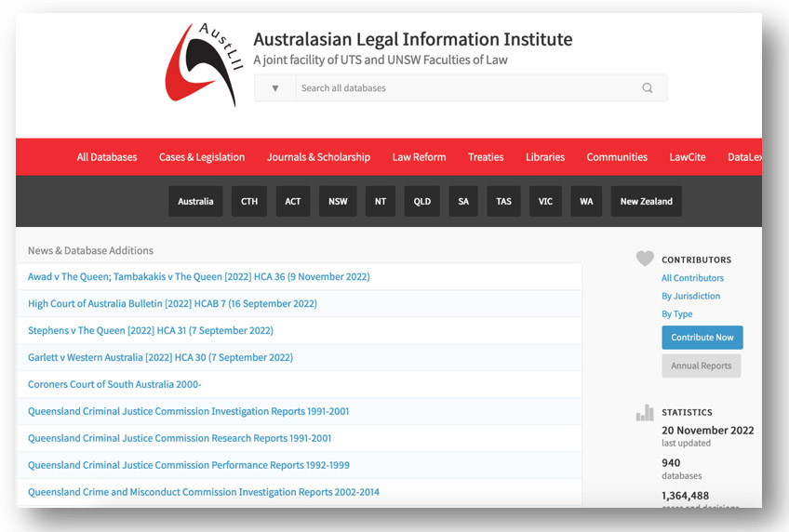Screen dimensions: 789x532
Task: Open High Court of Australia Bulletin HCAB 7
Action: [173, 304]
